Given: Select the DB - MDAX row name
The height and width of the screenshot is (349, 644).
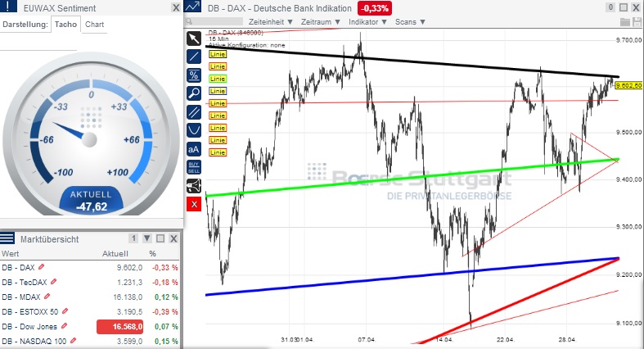Looking at the screenshot, I should click(21, 297).
